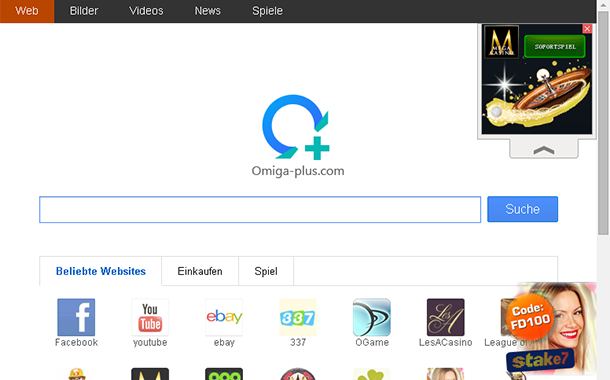Open the 337 games shortcut icon
Viewport: 610px width, 380px height.
(x=298, y=317)
